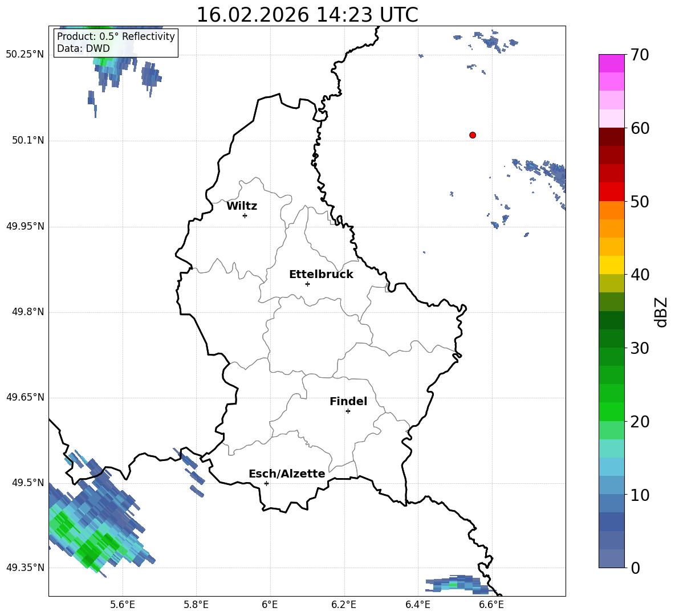Click the 6.6°E longitude label
675x616 pixels.
pyautogui.click(x=491, y=605)
